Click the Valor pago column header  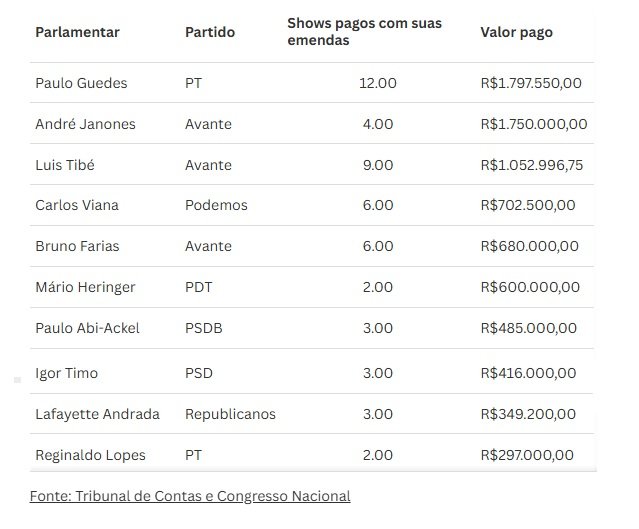point(516,32)
